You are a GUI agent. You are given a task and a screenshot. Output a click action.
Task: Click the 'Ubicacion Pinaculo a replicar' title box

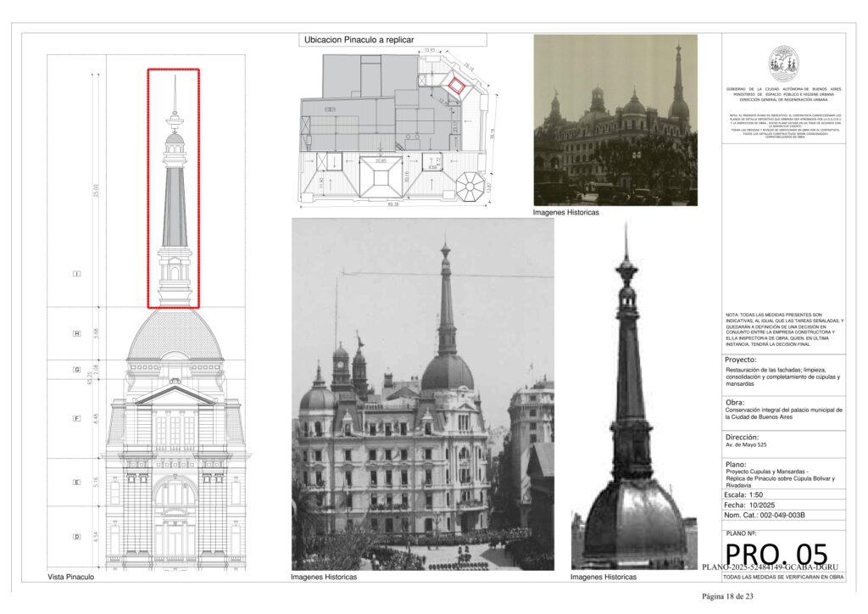point(394,40)
